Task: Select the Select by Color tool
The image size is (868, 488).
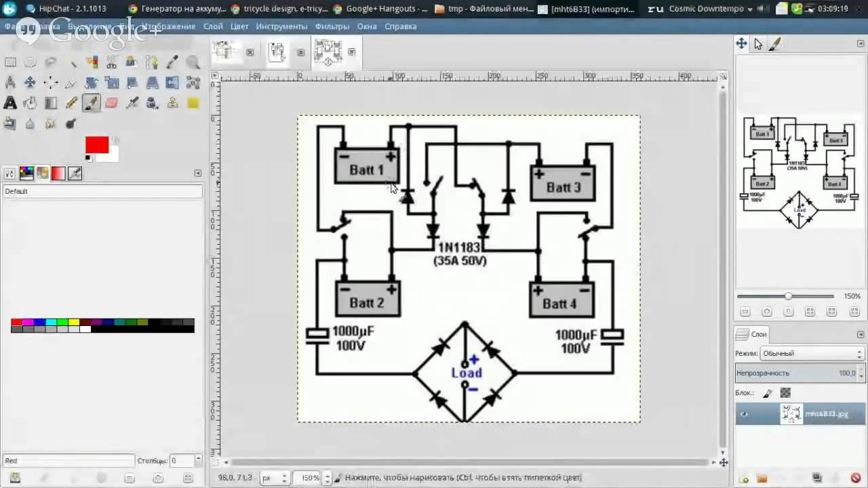Action: [x=92, y=62]
